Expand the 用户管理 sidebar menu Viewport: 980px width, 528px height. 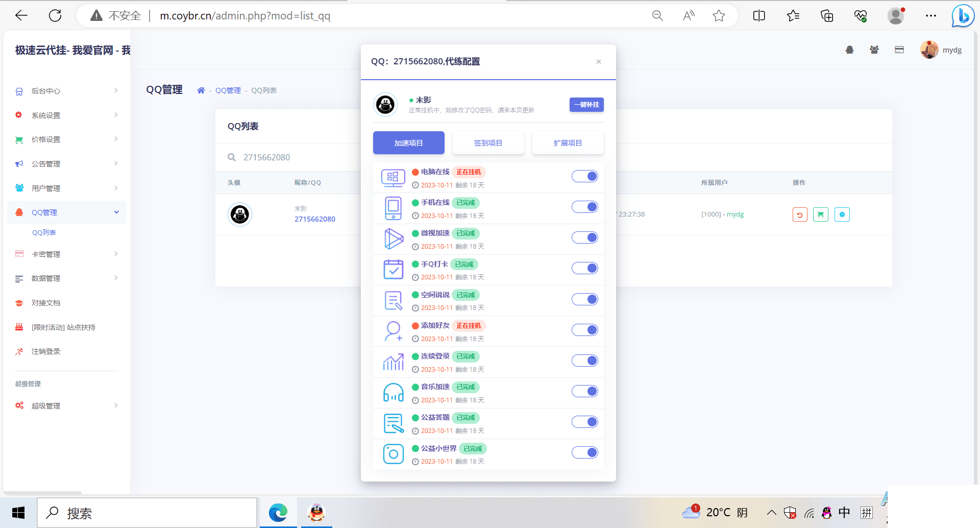coord(66,188)
